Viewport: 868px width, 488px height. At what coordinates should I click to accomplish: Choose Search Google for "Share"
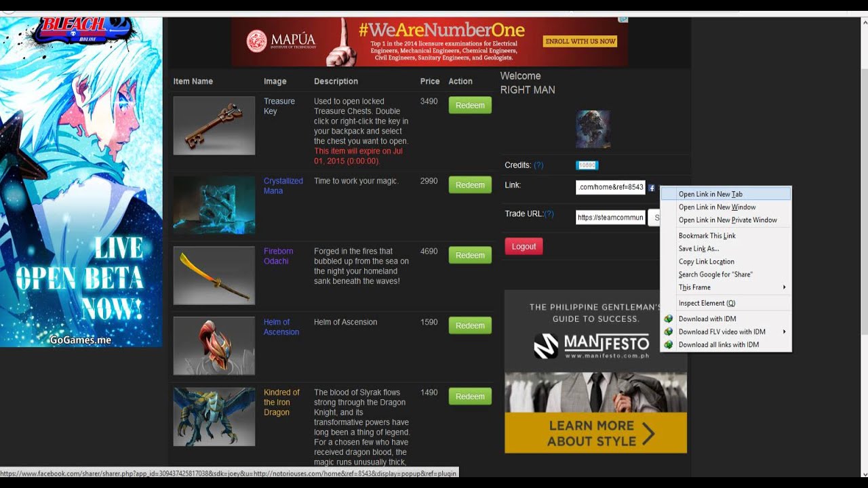point(726,274)
